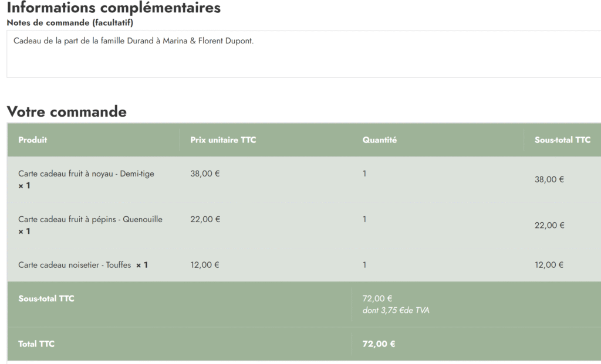Select the 'Informations complémentaires' heading
This screenshot has width=601, height=364.
[114, 8]
